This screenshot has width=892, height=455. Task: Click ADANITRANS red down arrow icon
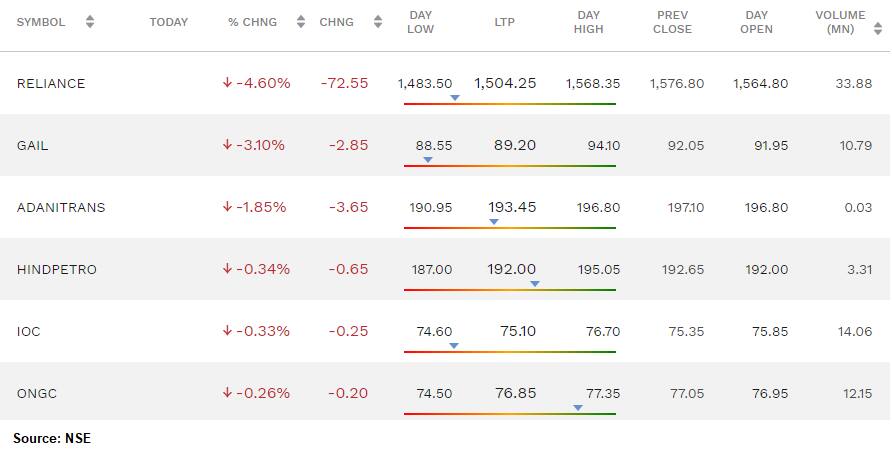[228, 207]
